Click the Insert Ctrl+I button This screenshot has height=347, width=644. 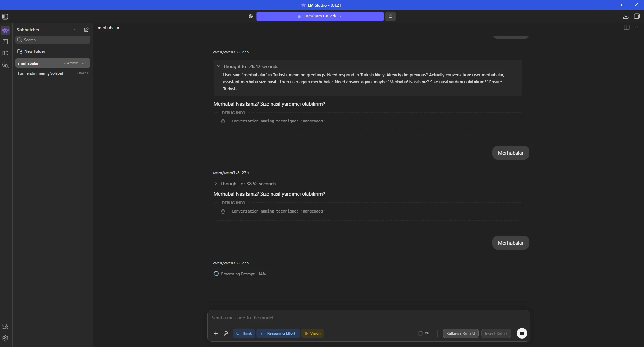[496, 333]
